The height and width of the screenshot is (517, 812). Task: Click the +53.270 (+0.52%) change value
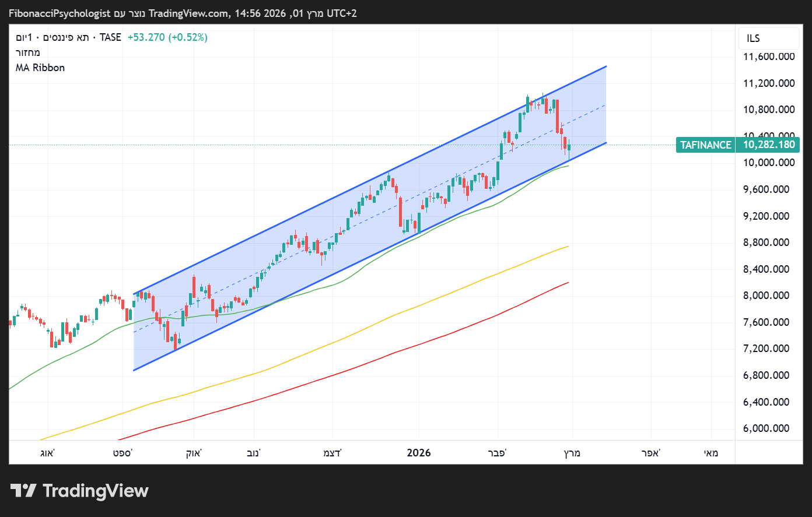point(167,37)
